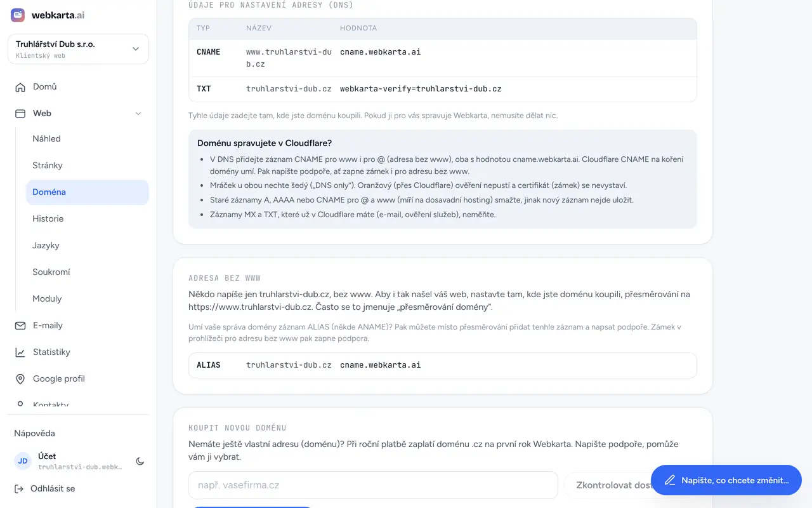Open the Truhlářství Dub s.r.o. site switcher
This screenshot has height=508, width=812.
[x=78, y=49]
